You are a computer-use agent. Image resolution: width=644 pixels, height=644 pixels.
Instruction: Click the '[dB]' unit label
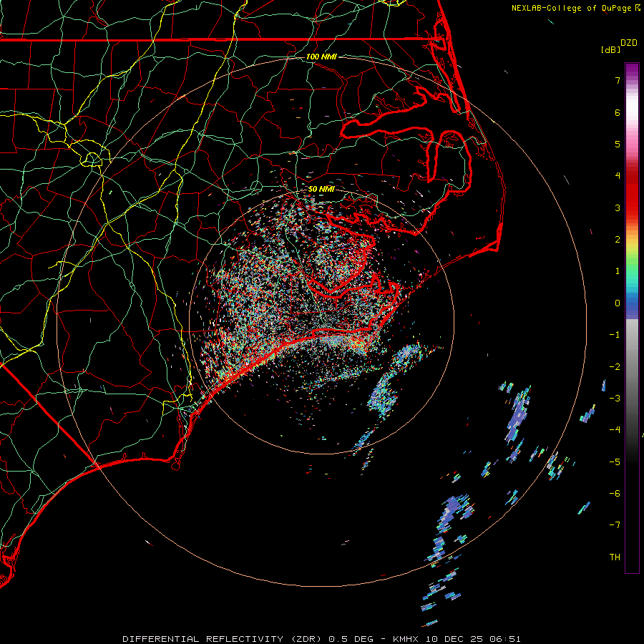[x=610, y=49]
